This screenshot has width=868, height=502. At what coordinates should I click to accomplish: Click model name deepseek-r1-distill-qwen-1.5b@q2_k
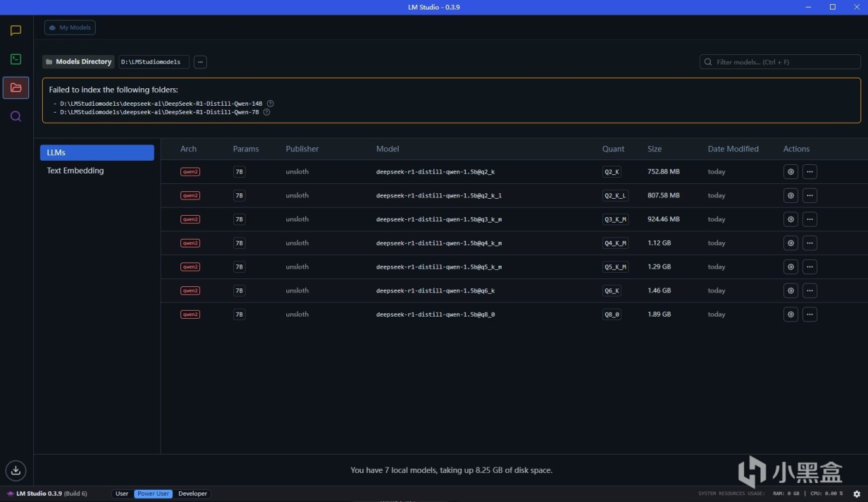(x=435, y=172)
